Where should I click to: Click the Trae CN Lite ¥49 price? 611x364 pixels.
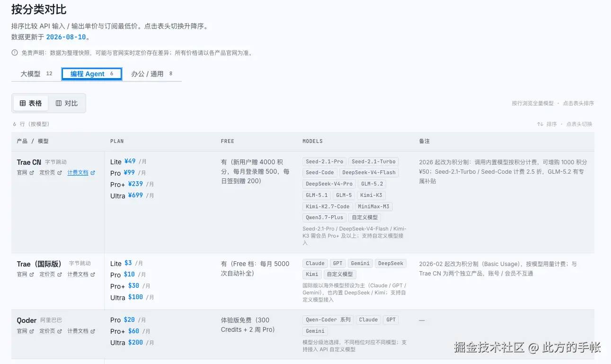[129, 162]
